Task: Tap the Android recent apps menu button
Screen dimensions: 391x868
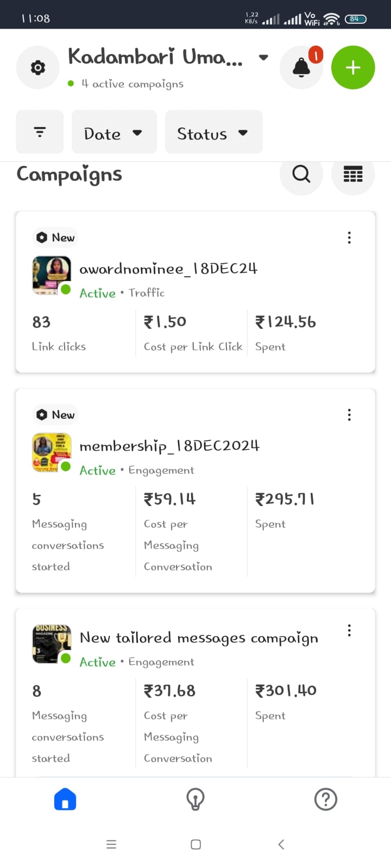Action: [x=111, y=844]
